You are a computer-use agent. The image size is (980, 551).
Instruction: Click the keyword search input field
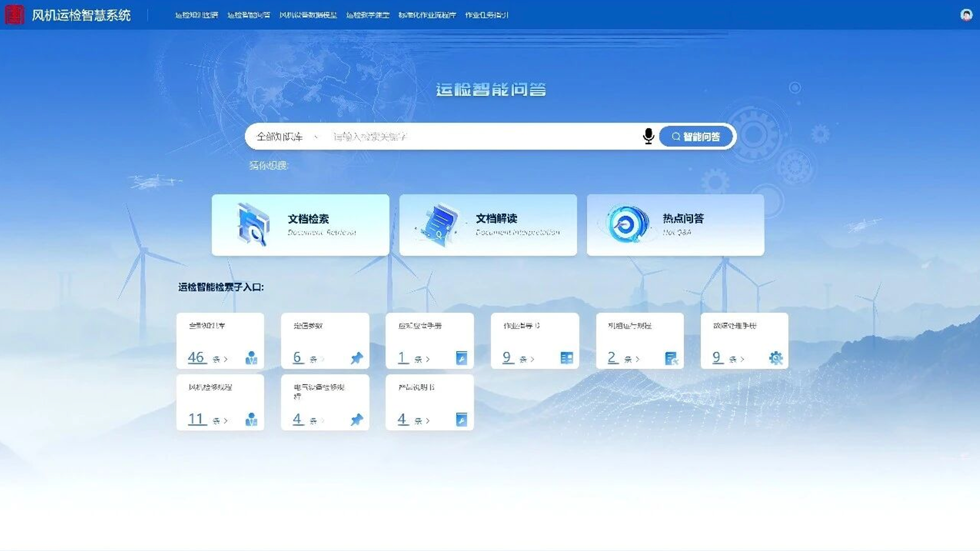[x=459, y=136]
